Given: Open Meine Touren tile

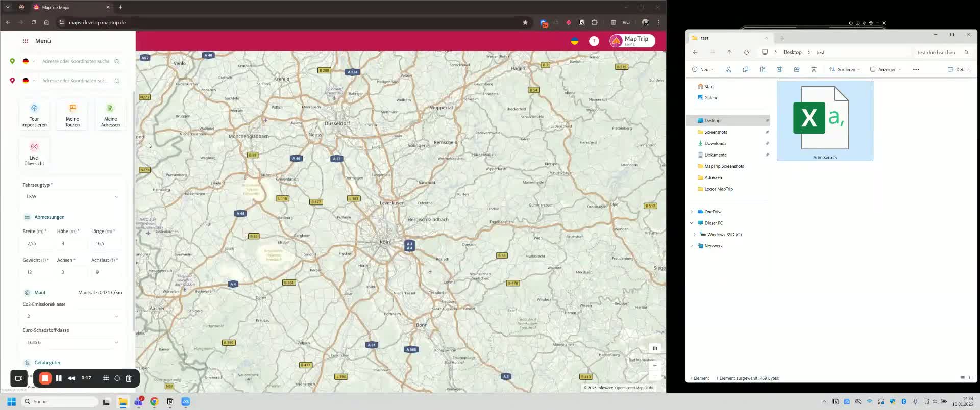Looking at the screenshot, I should click(72, 115).
